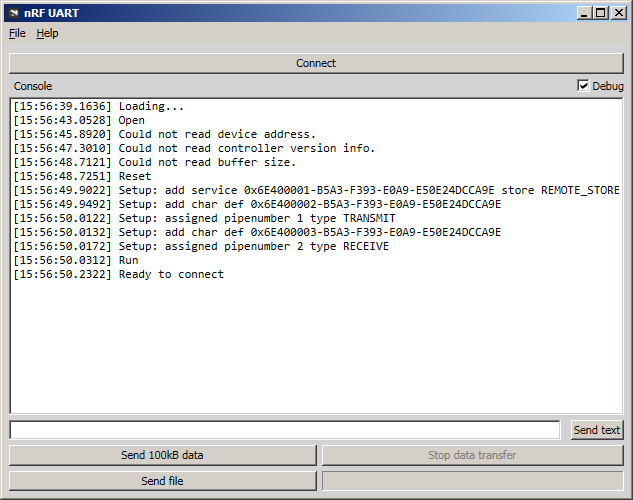Click the nRF UART title bar icon

point(14,13)
